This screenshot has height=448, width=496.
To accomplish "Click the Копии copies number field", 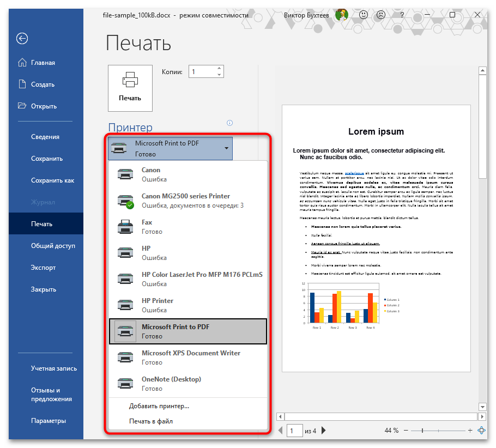I will click(202, 71).
